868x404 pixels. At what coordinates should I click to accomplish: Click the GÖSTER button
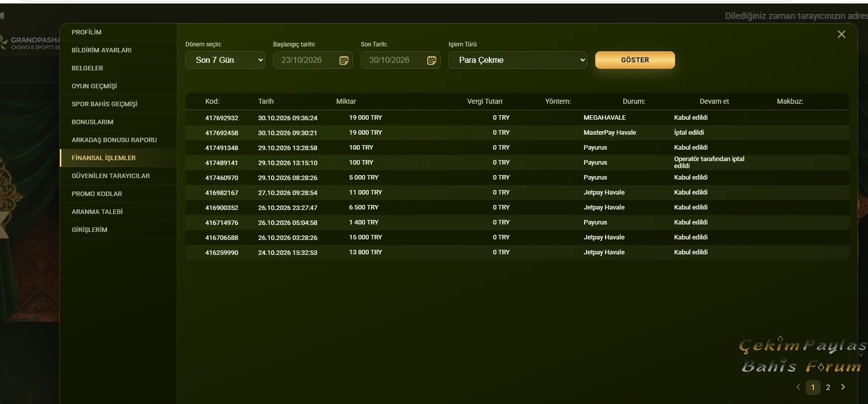(635, 60)
